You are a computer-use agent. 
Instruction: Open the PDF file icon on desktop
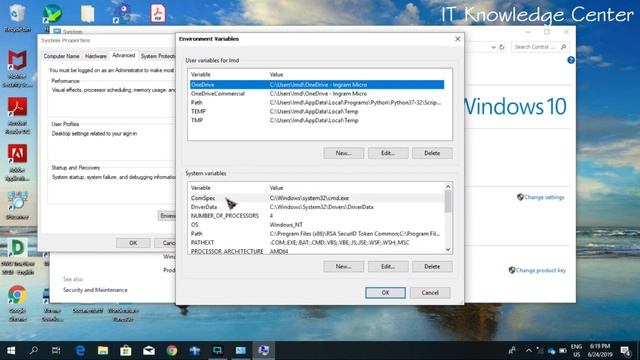pos(158,13)
